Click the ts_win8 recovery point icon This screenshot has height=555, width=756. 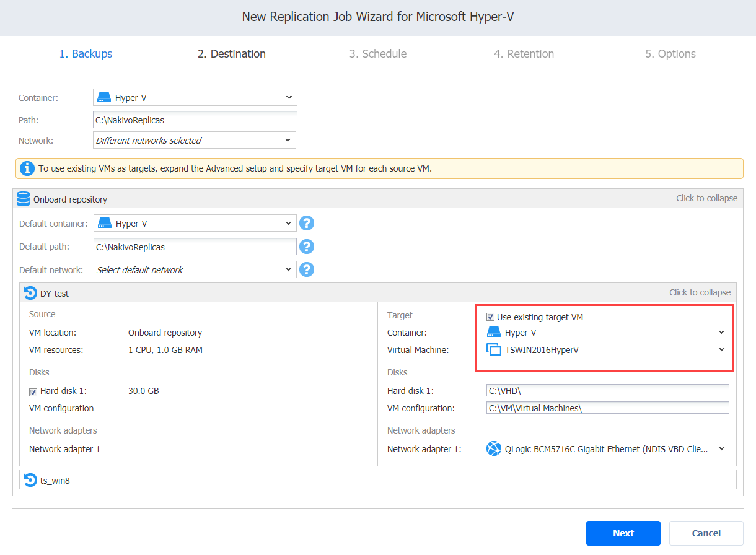pos(30,479)
